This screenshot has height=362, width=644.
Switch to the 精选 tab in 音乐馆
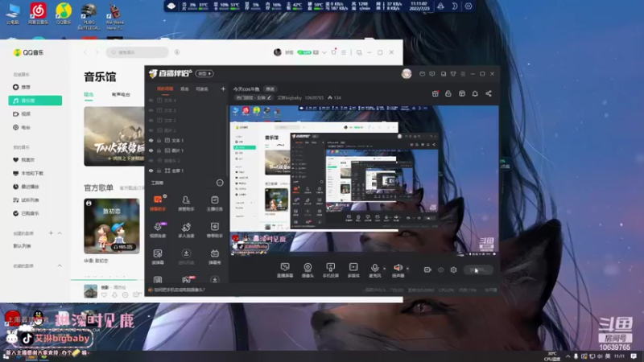(x=89, y=94)
